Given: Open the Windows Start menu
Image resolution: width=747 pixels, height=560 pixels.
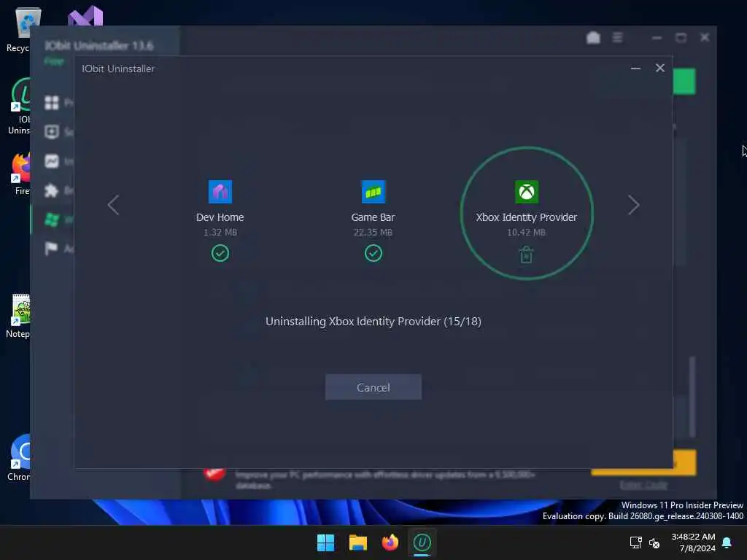Looking at the screenshot, I should point(326,542).
